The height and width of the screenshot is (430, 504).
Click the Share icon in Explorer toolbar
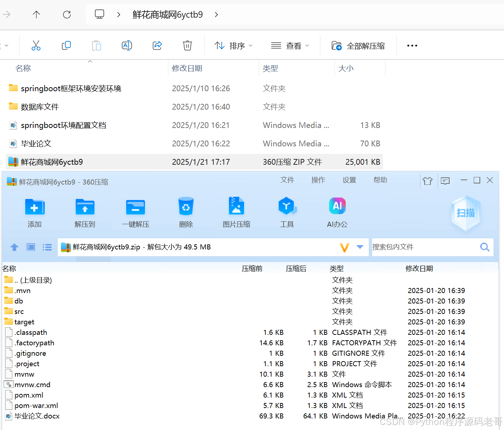[157, 45]
